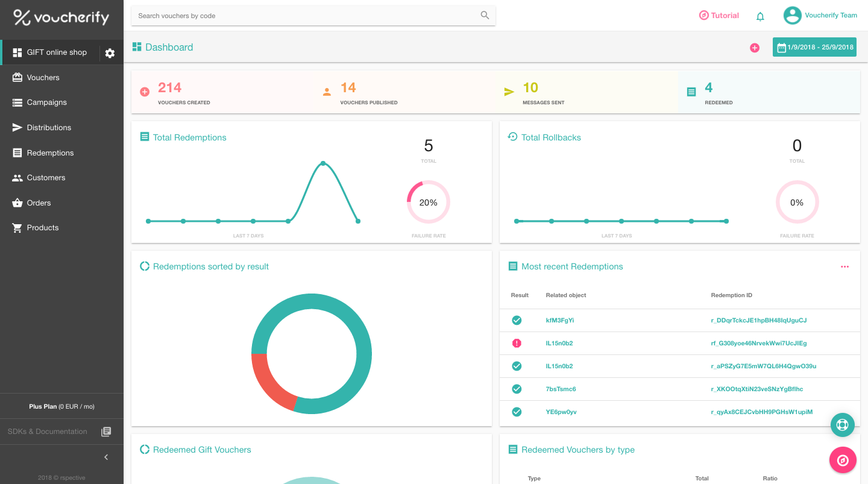The height and width of the screenshot is (484, 868).
Task: Open redemption r_aPSZyG7E5mW7QL6H4QgwO39u
Action: point(764,366)
